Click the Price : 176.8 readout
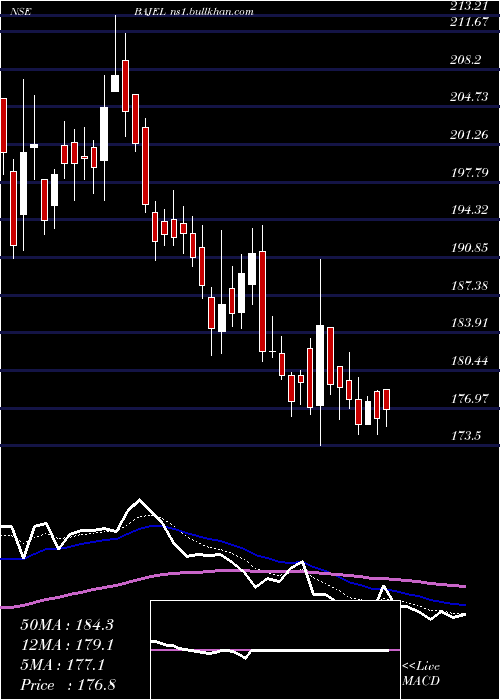 click(x=68, y=685)
